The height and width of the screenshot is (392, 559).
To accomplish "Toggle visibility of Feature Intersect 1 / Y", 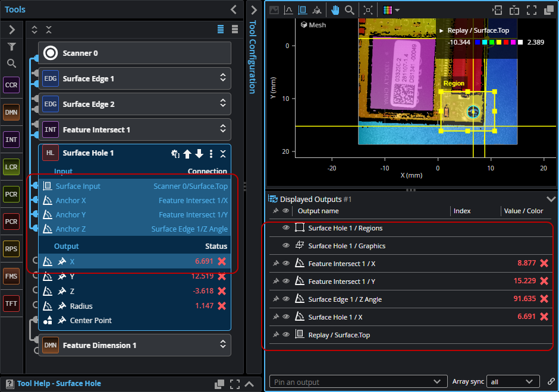I will pos(286,282).
